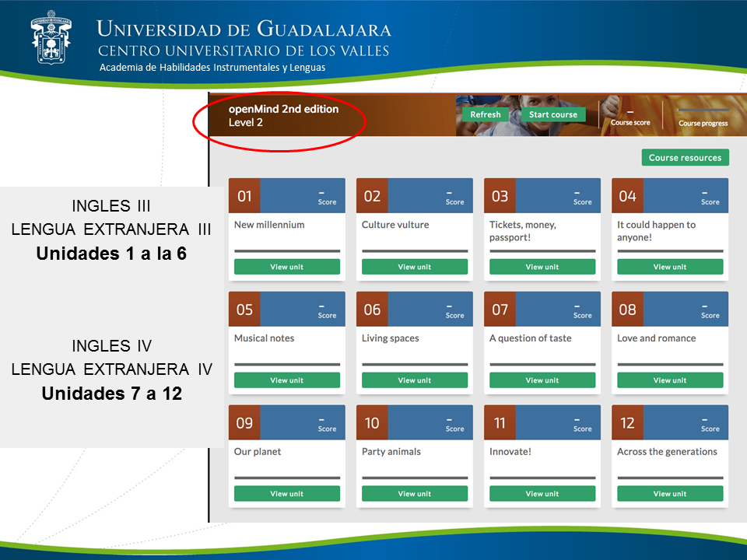The height and width of the screenshot is (560, 747).
Task: Click the unit 02 number tile
Action: click(x=372, y=196)
